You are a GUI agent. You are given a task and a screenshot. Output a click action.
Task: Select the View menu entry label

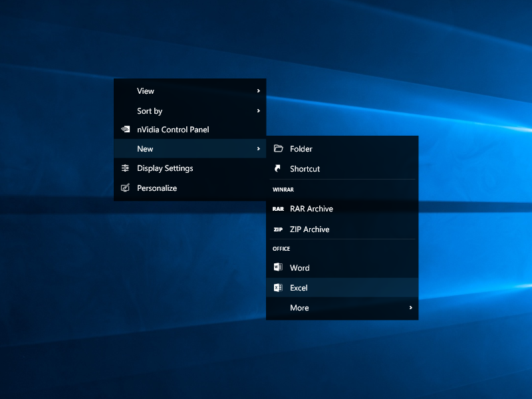point(146,91)
